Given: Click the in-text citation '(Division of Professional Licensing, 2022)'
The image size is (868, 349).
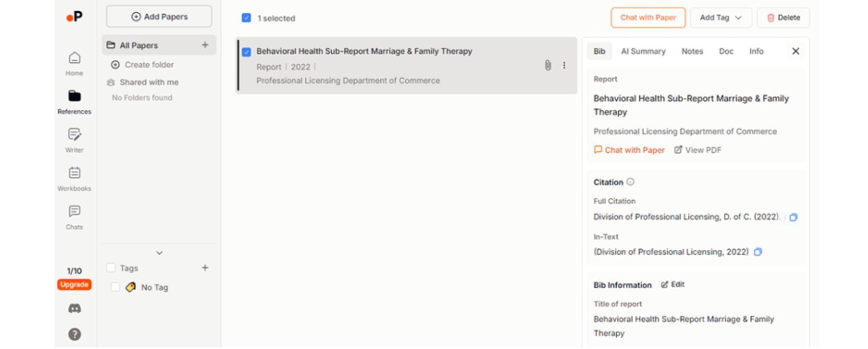Looking at the screenshot, I should [x=671, y=252].
